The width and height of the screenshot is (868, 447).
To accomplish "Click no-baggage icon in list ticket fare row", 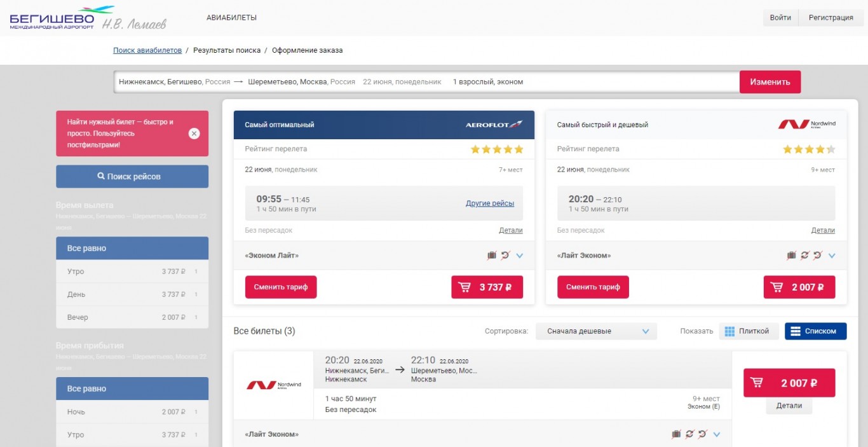I will 676,434.
